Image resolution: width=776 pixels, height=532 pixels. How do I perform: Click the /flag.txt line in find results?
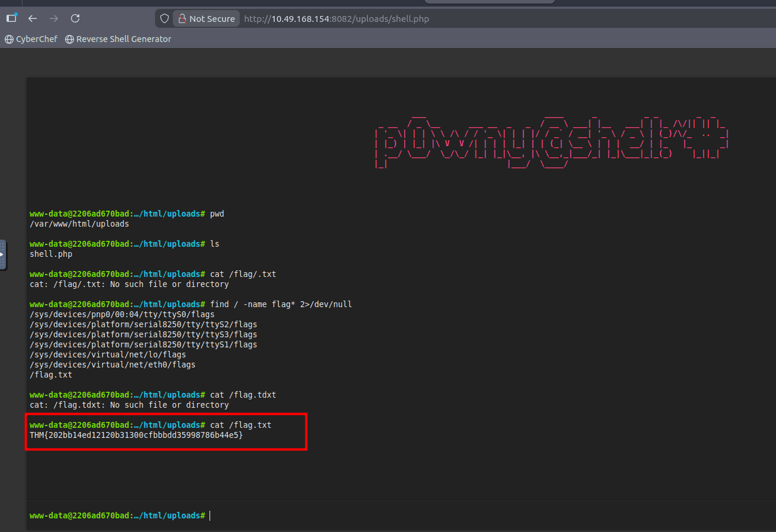[x=51, y=375]
